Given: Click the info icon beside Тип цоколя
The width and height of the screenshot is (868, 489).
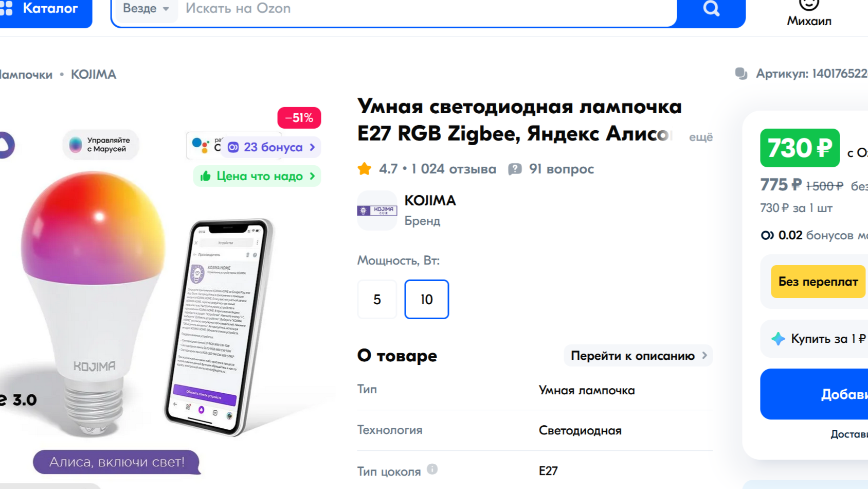Looking at the screenshot, I should (x=432, y=469).
